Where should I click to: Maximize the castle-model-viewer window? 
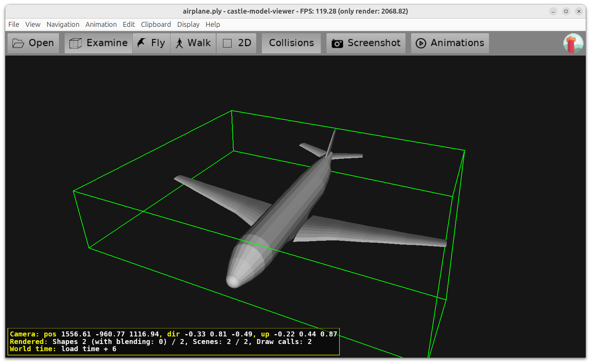point(566,11)
